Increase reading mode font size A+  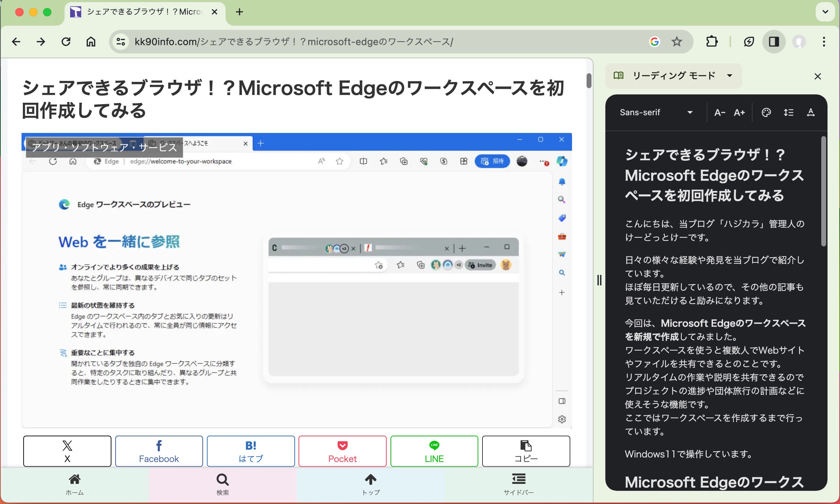pos(739,112)
